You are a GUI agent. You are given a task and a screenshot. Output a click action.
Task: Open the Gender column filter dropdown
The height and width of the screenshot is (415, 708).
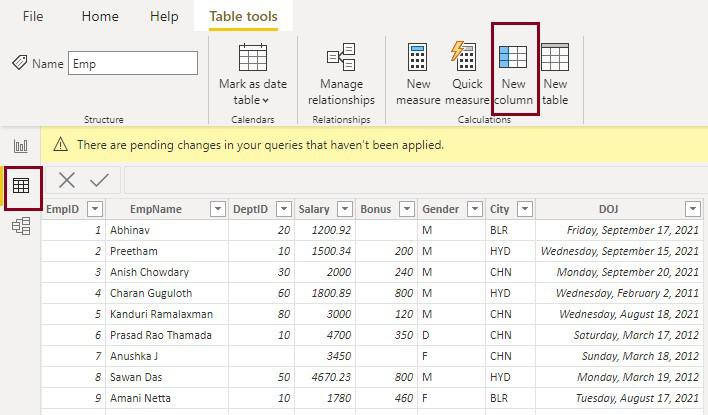click(x=475, y=209)
